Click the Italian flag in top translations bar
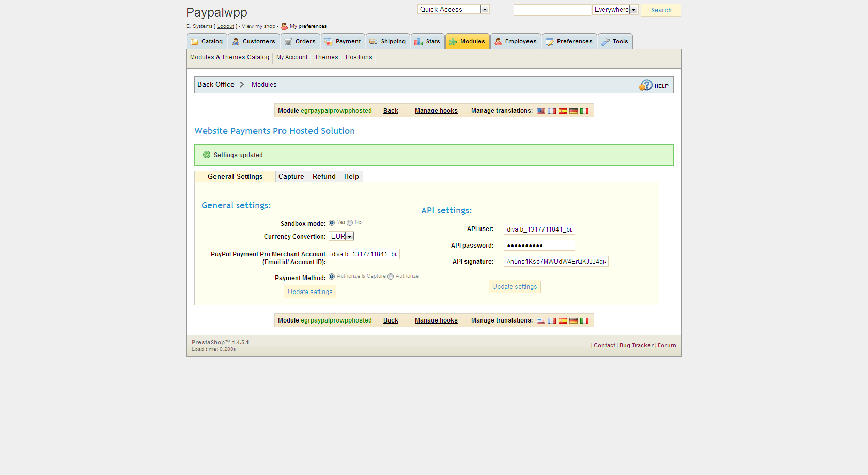The width and height of the screenshot is (868, 475). [x=584, y=111]
